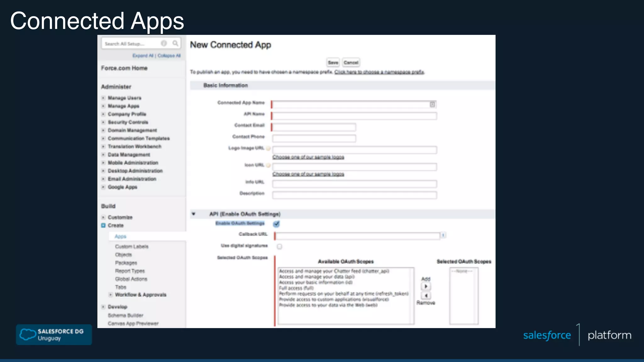Viewport: 644px width, 362px height.
Task: Open Tabs in sidebar
Action: [121, 287]
